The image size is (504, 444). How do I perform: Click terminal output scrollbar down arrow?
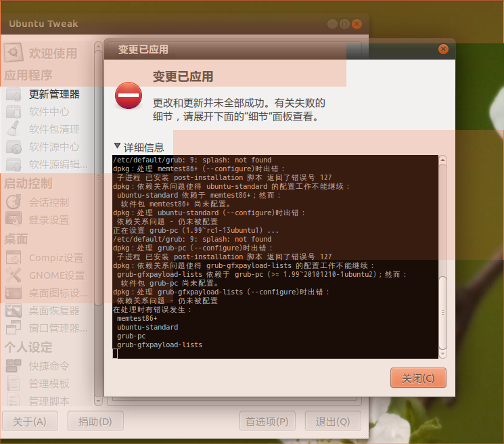point(442,354)
